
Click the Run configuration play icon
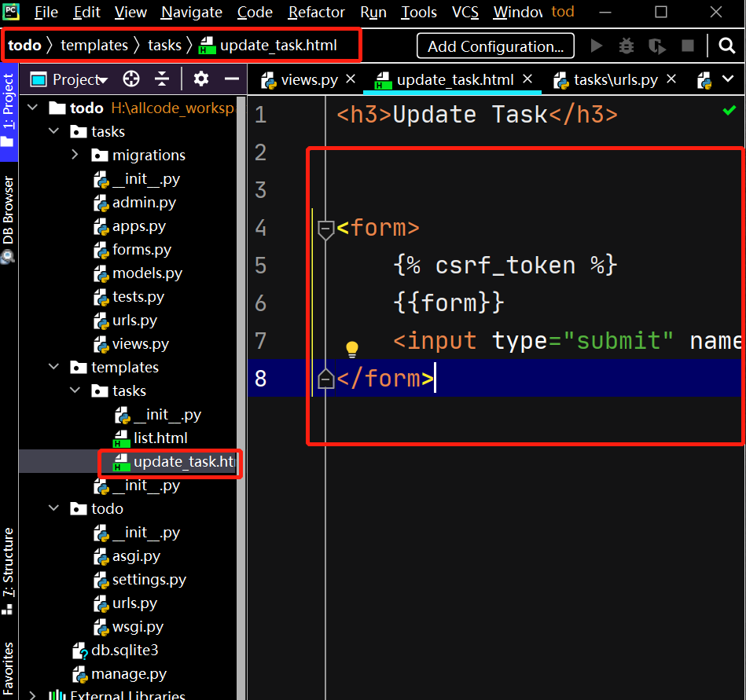[x=597, y=46]
